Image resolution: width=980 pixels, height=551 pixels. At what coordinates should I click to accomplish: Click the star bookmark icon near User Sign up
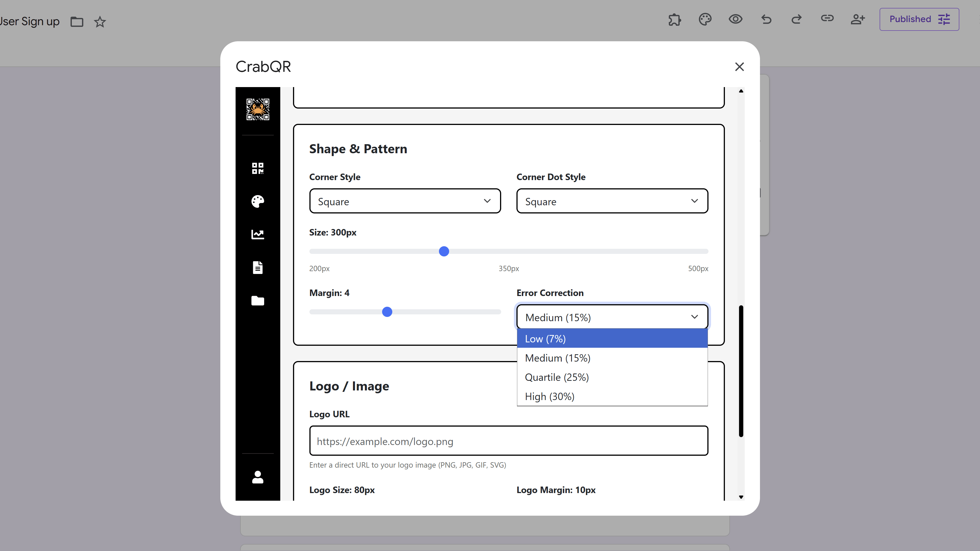tap(100, 22)
